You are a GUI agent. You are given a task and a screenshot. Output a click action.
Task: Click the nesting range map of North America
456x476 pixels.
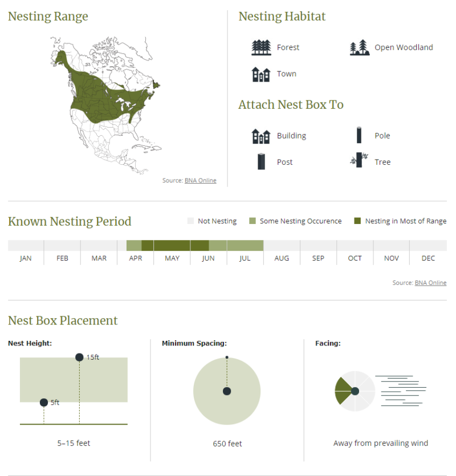[x=105, y=105]
